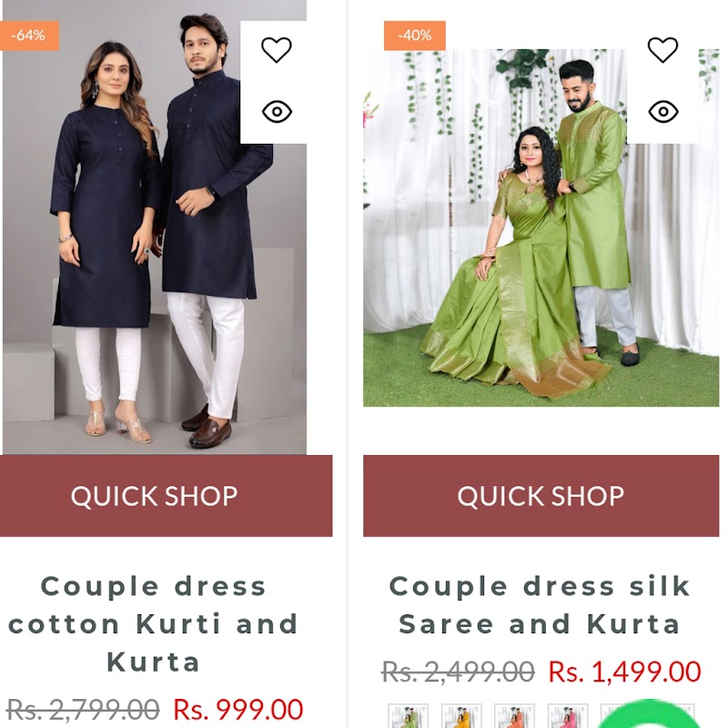Select the green color variant swatch
Image resolution: width=728 pixels, height=728 pixels.
click(408, 716)
